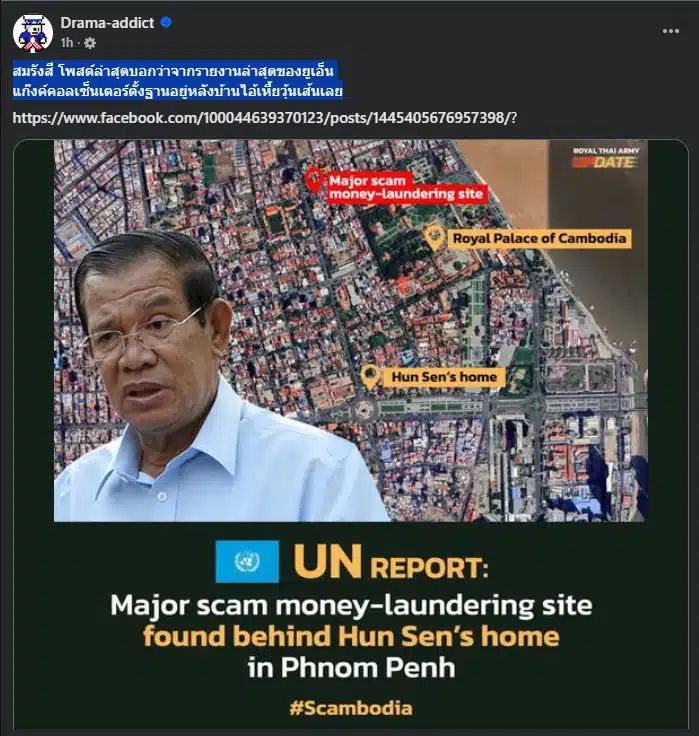Click the UN REPORT headline text

[x=391, y=563]
